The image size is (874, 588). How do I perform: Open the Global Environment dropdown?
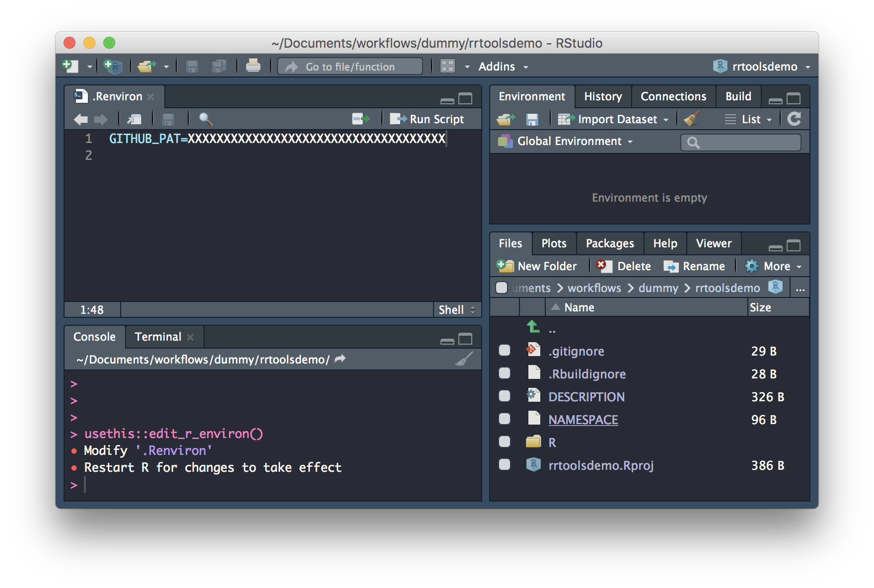click(x=566, y=142)
